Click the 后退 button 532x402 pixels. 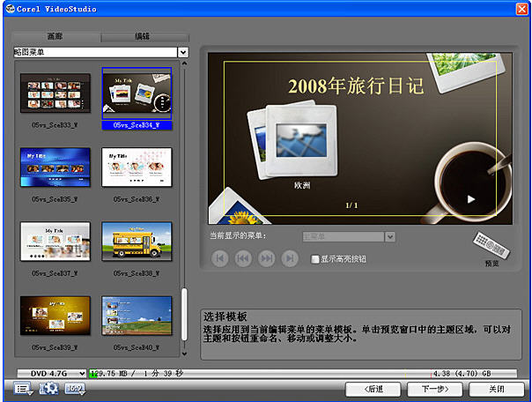[x=373, y=389]
